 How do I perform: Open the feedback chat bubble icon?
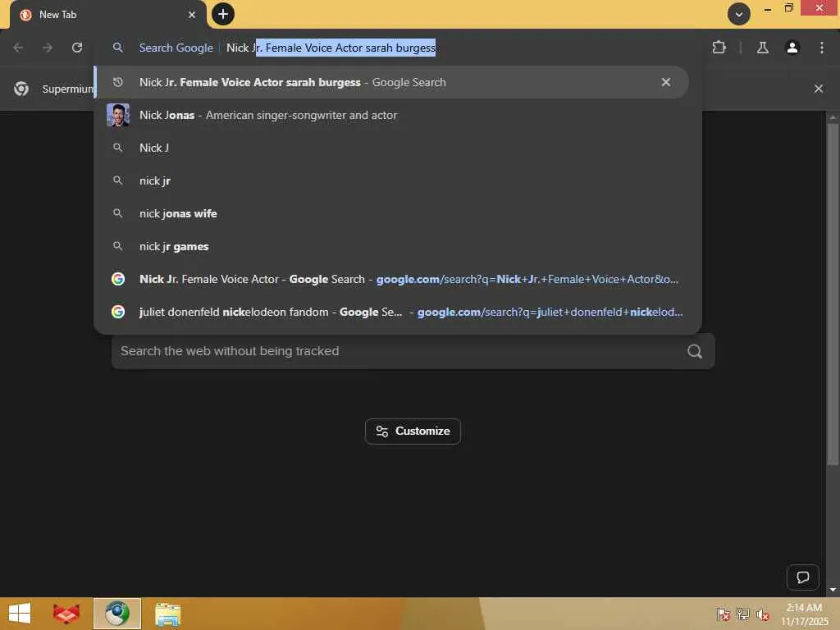coord(802,577)
